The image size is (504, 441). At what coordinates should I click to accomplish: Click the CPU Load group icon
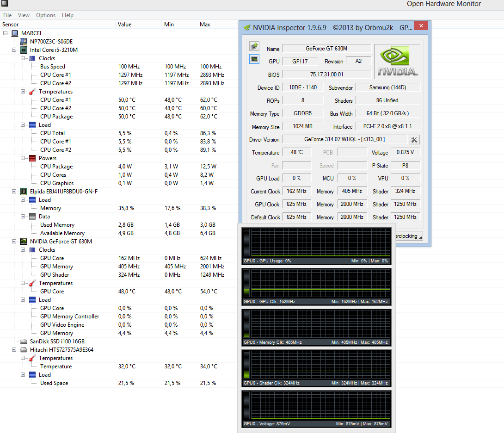tap(32, 125)
